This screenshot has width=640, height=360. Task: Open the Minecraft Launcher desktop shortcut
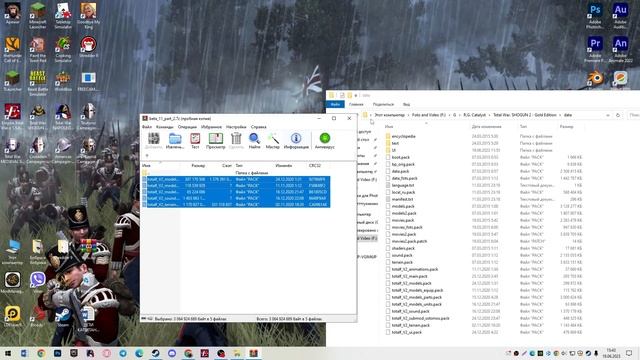pyautogui.click(x=38, y=16)
